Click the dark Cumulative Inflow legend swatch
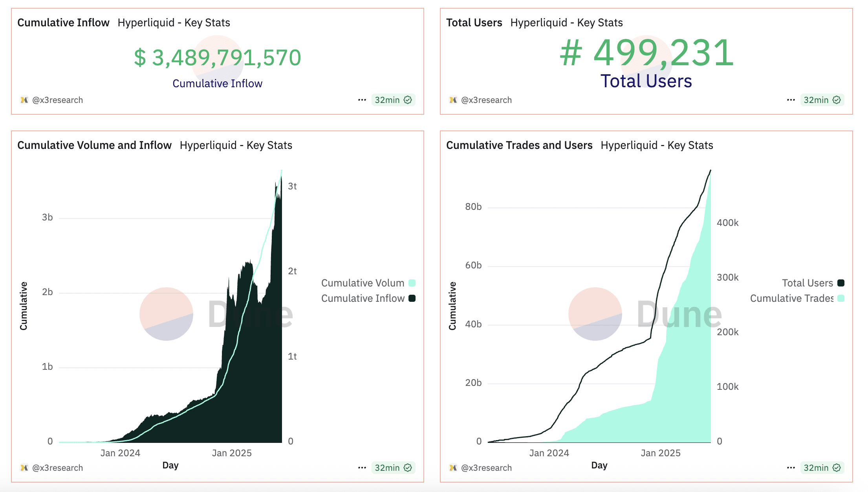The image size is (868, 492). 412,298
